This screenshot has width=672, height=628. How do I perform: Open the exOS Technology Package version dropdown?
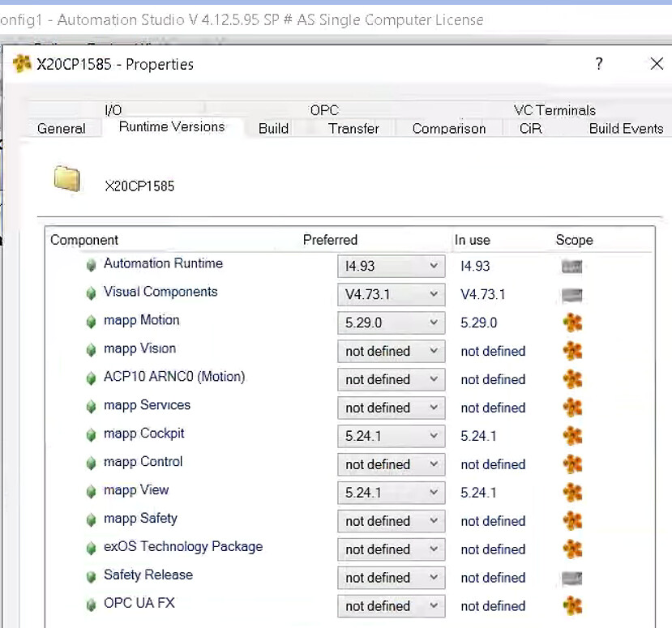(x=391, y=549)
